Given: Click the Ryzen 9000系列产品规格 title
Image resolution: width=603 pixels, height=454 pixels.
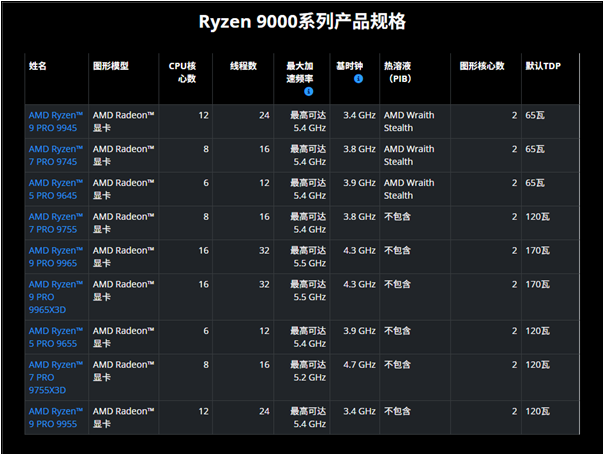Looking at the screenshot, I should pyautogui.click(x=302, y=22).
